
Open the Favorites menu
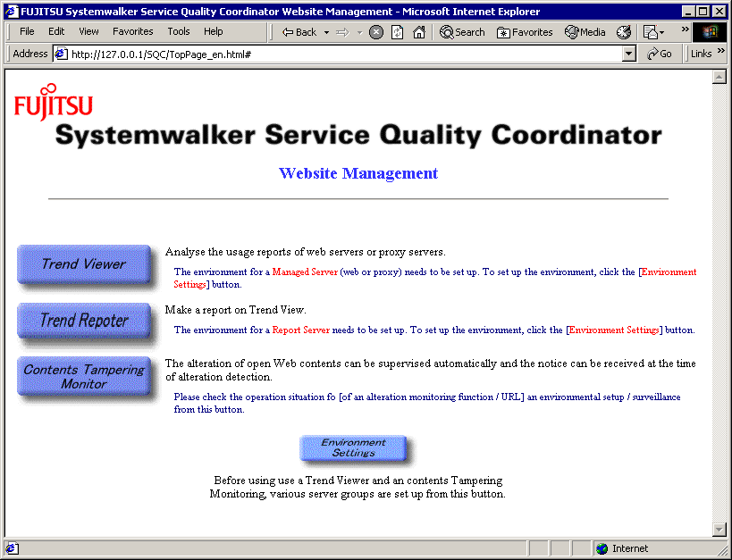pyautogui.click(x=132, y=31)
